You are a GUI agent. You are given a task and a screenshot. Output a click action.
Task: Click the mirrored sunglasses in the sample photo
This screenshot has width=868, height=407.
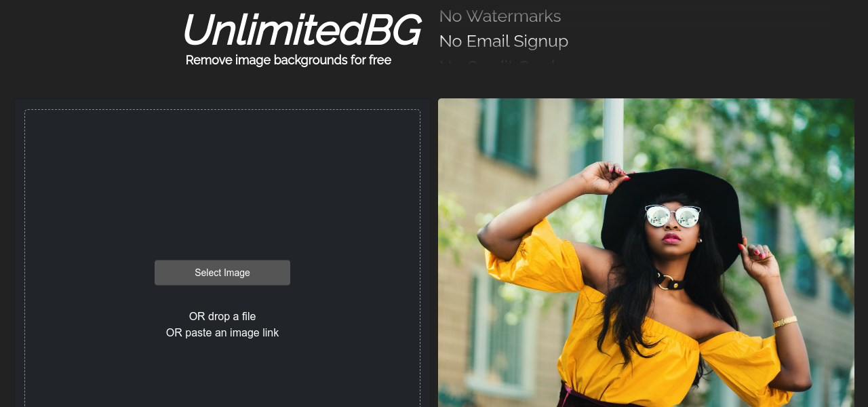(x=673, y=216)
